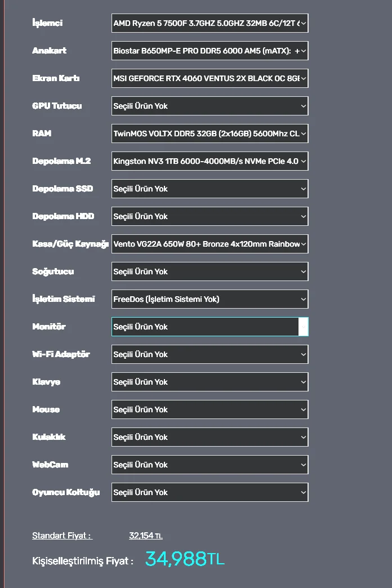Click the Klavye label text
392x588 pixels.
(46, 382)
